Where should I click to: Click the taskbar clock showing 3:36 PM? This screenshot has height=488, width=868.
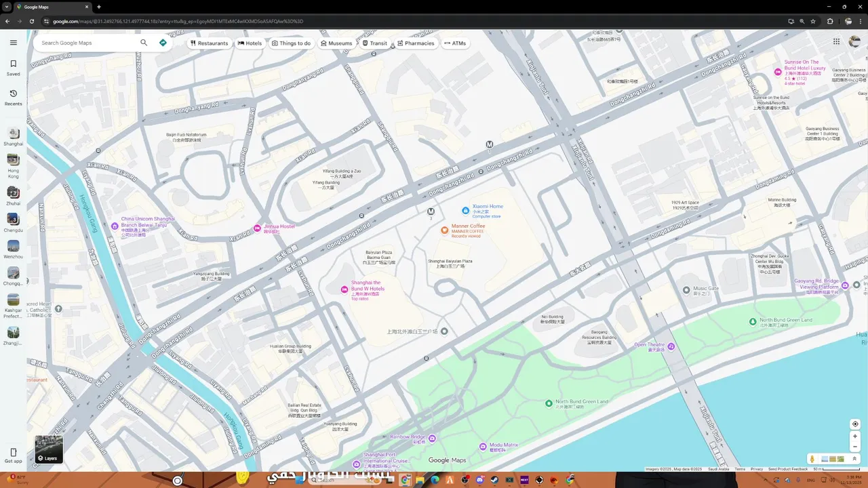pos(850,480)
